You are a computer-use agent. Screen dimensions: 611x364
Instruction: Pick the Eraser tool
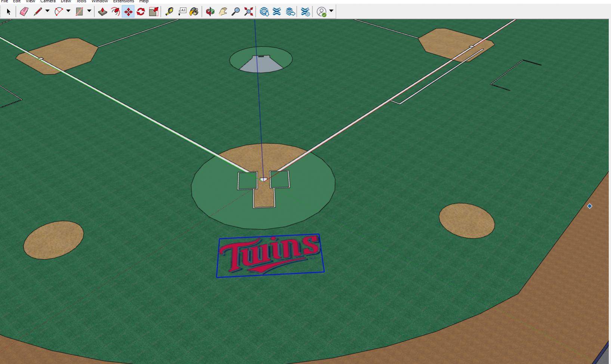[x=24, y=12]
